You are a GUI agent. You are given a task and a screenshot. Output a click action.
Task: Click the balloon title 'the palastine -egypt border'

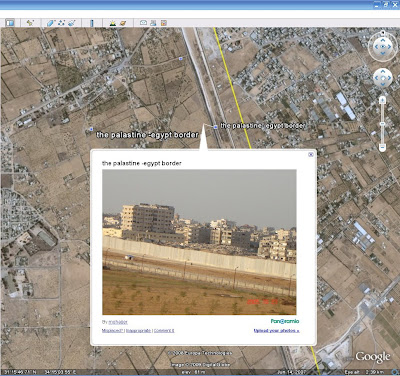(142, 163)
